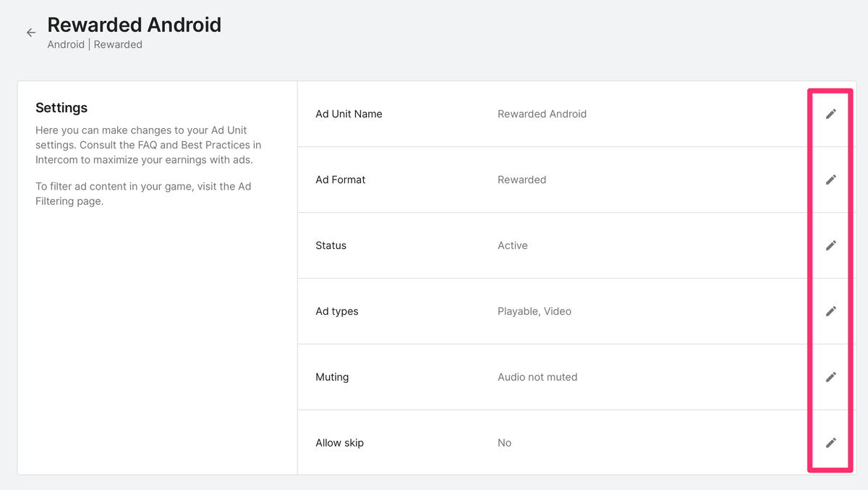Click the 'Playable, Video' ad types value
The width and height of the screenshot is (868, 490).
534,311
